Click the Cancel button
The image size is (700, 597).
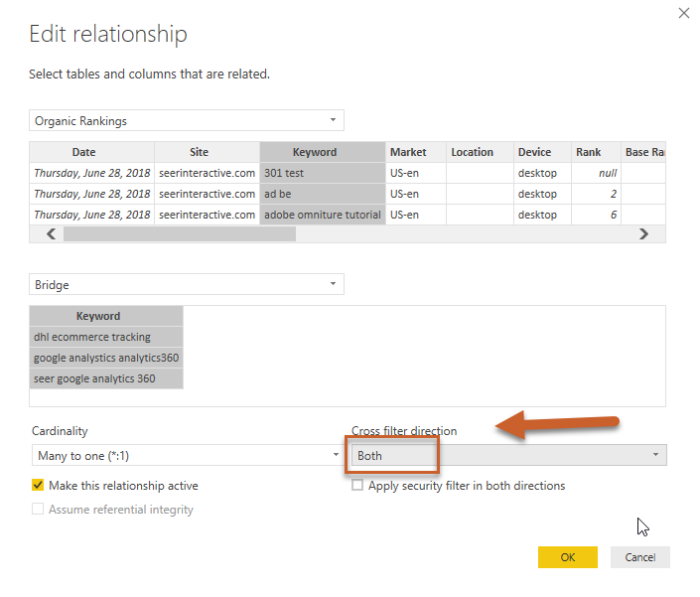point(639,557)
